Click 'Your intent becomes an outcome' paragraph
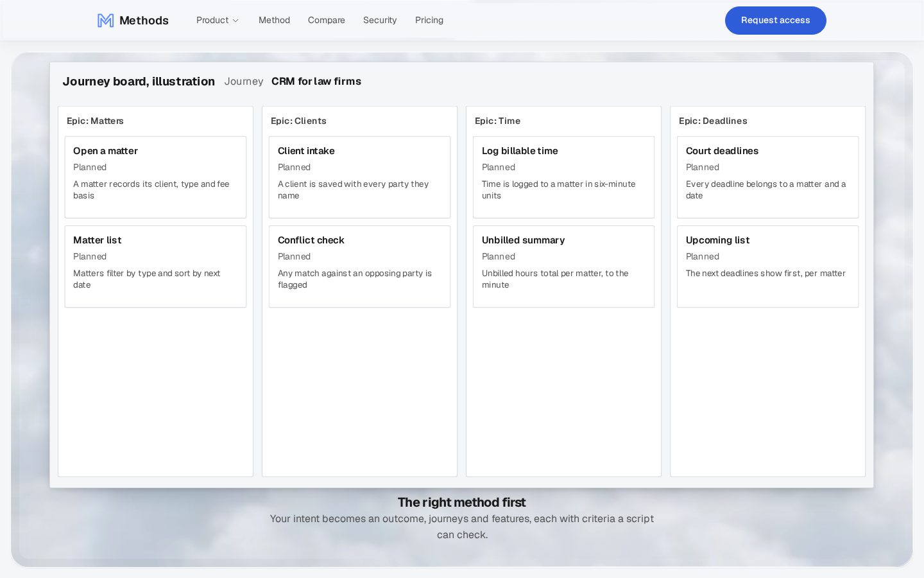924x578 pixels. click(462, 527)
